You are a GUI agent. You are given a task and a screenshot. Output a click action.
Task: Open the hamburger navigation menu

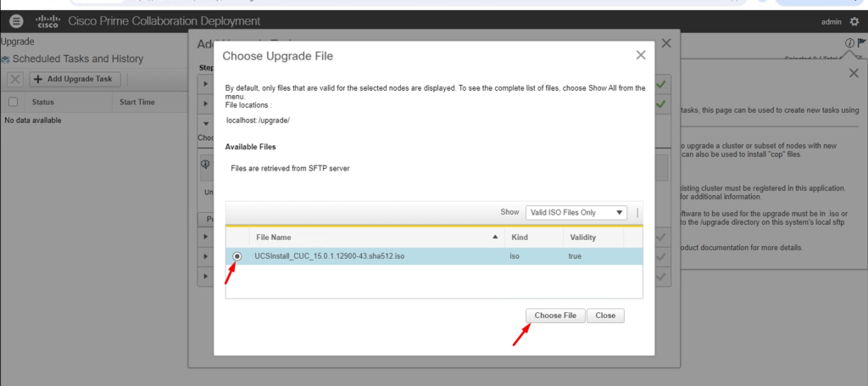tap(17, 21)
